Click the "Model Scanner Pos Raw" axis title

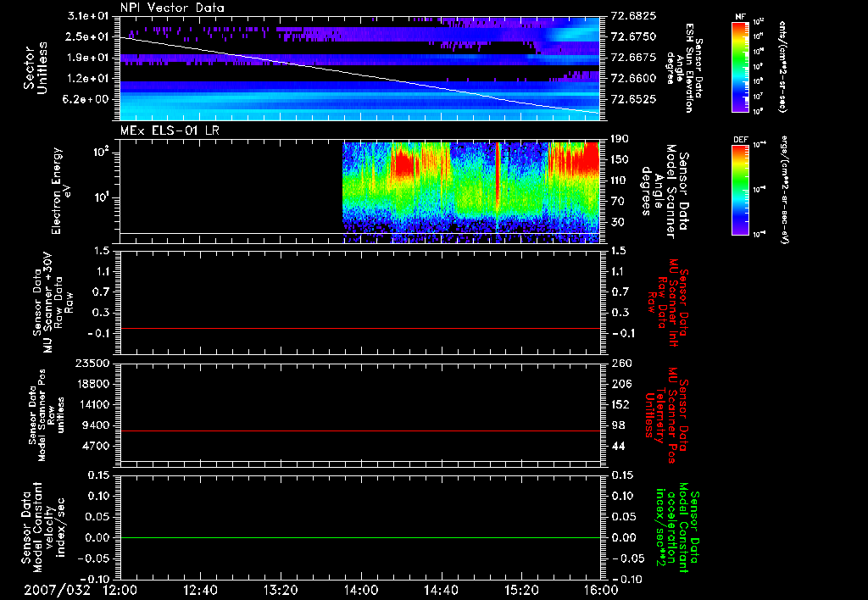[x=46, y=415]
